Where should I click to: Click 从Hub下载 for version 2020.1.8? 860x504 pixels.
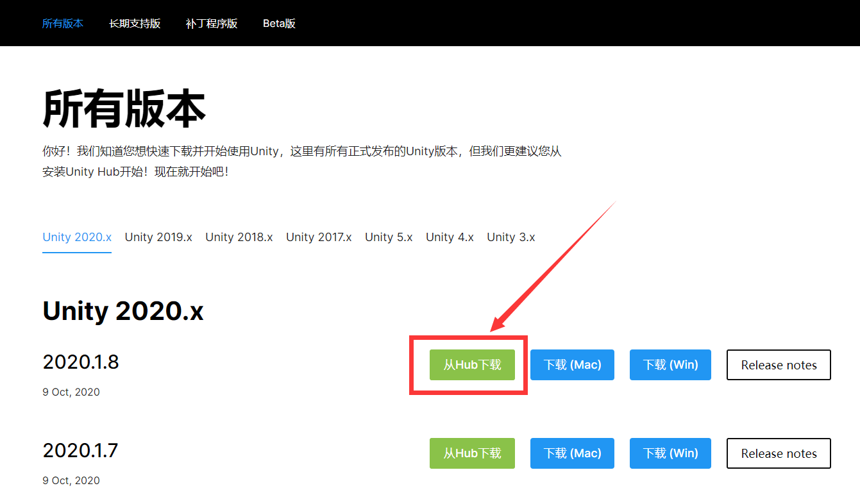[472, 365]
